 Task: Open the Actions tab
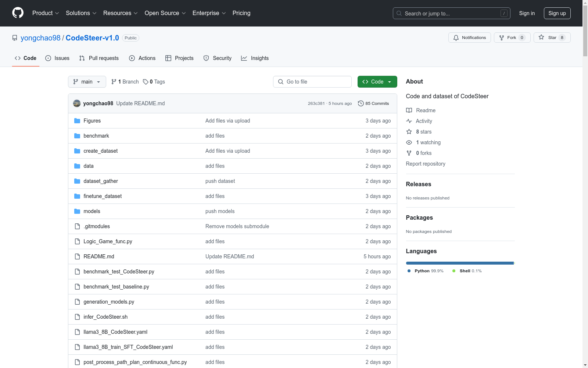point(142,58)
